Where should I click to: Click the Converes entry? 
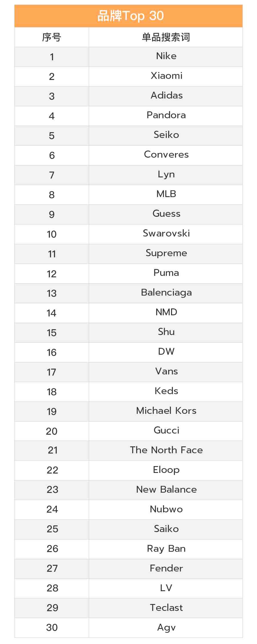166,155
